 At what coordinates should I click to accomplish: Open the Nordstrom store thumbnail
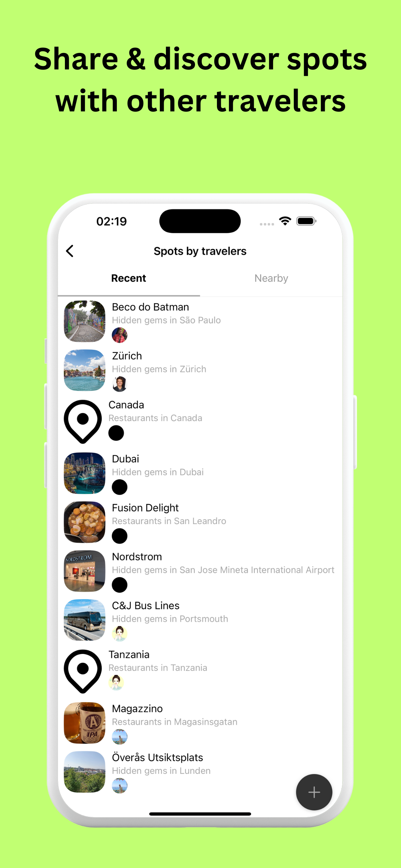click(85, 571)
